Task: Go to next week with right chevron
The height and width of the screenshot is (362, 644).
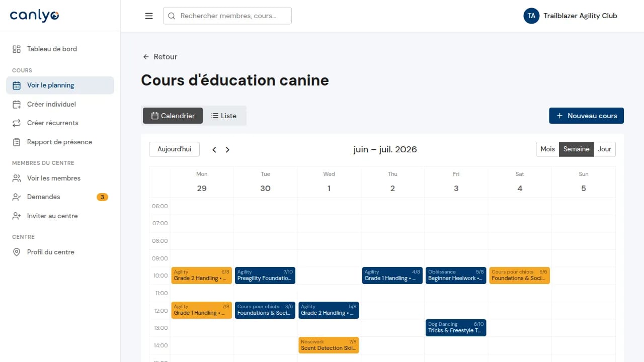Action: [227, 149]
